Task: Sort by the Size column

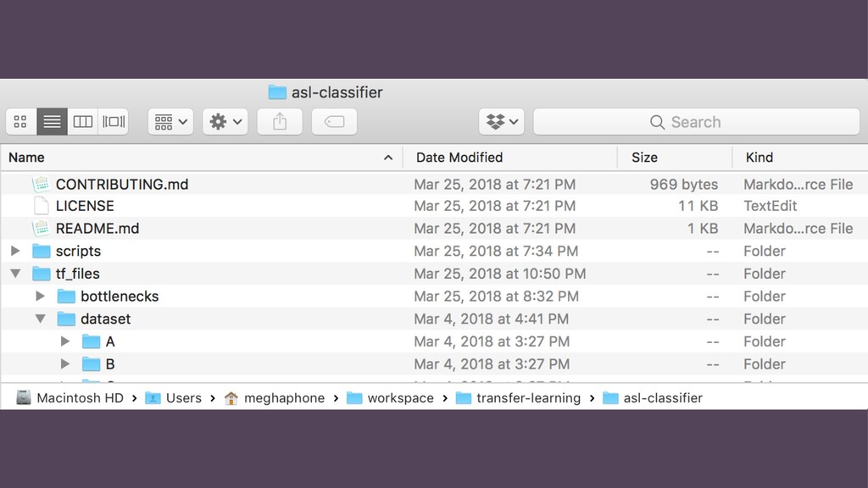Action: click(675, 158)
